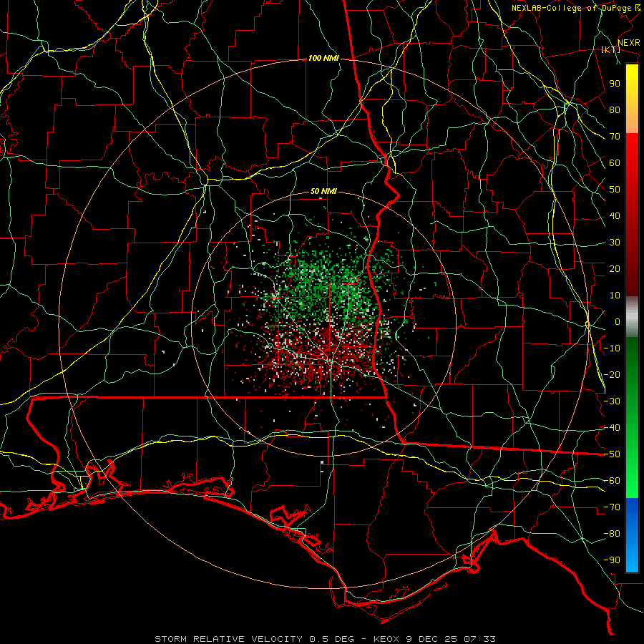This screenshot has height=644, width=644.
Task: Click the -80 value on the velocity scale
Action: click(x=612, y=534)
